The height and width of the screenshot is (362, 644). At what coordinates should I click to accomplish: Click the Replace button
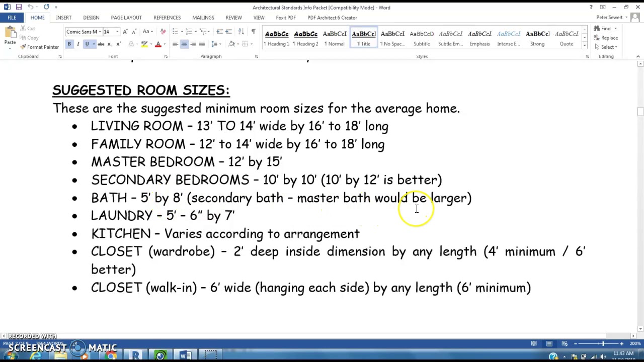(605, 38)
